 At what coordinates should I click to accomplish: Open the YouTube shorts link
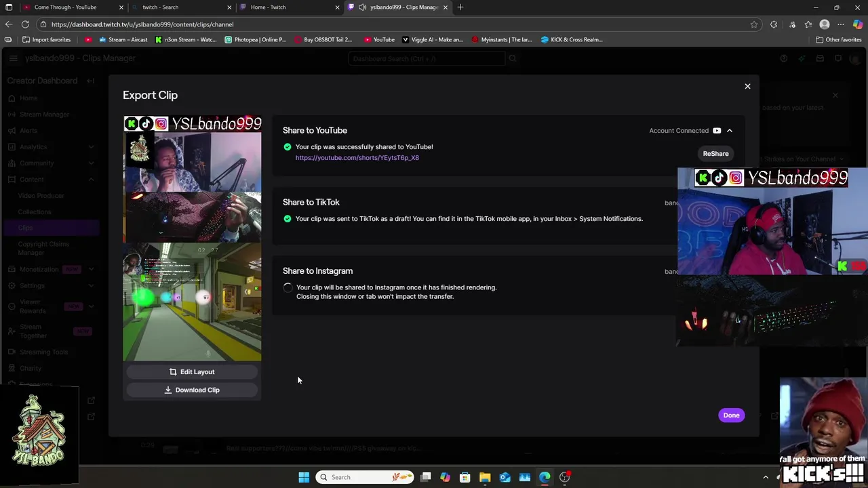point(357,158)
